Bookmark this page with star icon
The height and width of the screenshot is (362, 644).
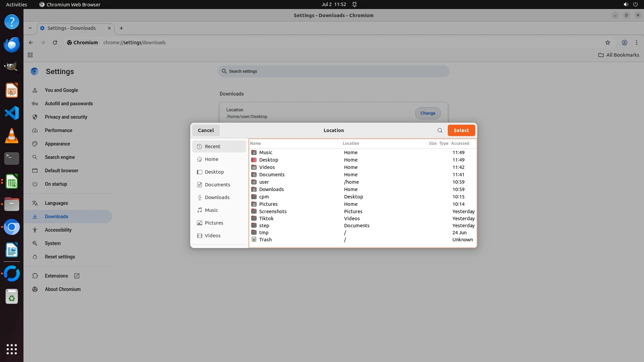(x=607, y=43)
